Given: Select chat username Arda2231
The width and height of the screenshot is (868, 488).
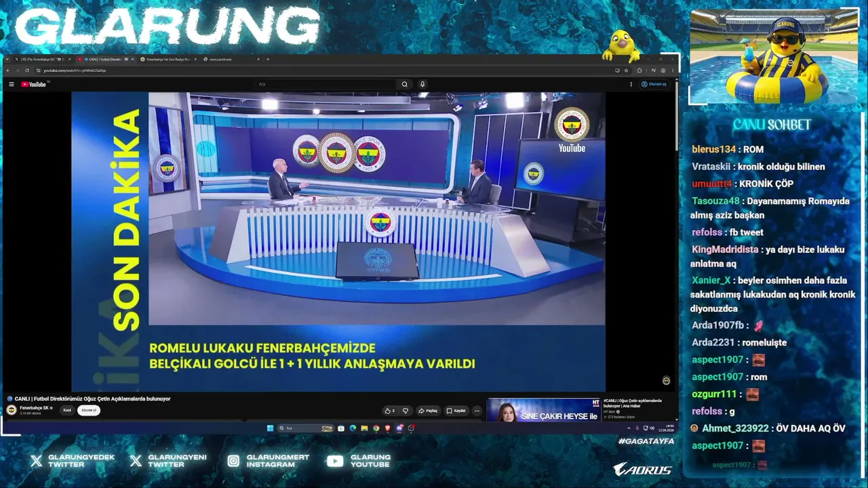Looking at the screenshot, I should [x=713, y=343].
